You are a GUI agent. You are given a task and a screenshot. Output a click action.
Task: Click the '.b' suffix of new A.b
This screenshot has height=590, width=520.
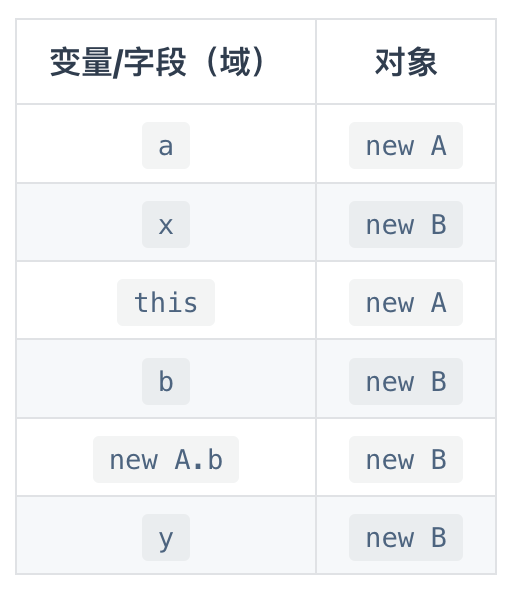pos(208,459)
